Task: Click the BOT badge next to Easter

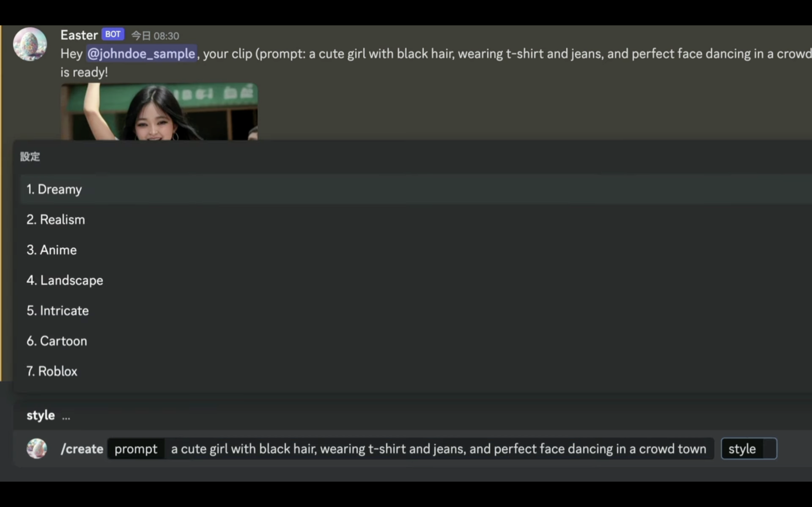Action: click(113, 34)
